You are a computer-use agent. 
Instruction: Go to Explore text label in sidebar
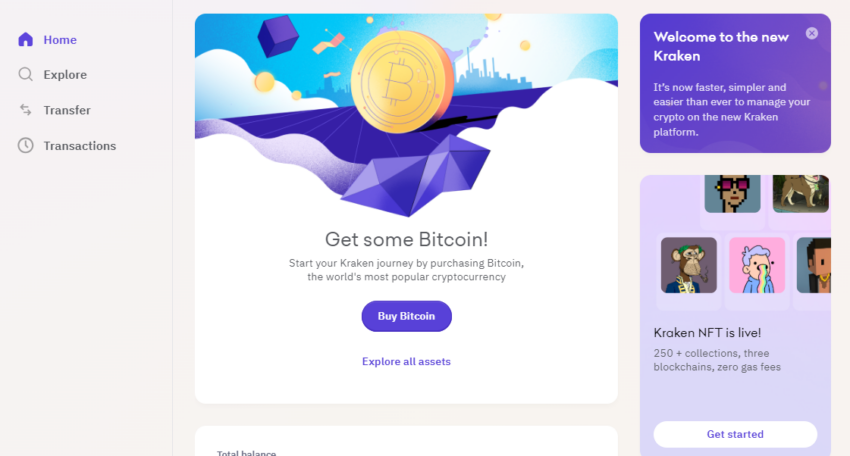coord(65,75)
